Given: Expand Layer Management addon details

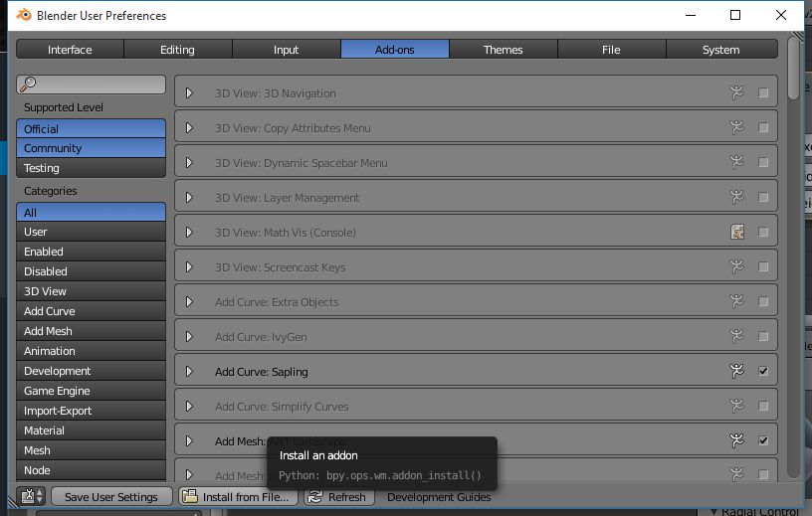Looking at the screenshot, I should [x=189, y=197].
